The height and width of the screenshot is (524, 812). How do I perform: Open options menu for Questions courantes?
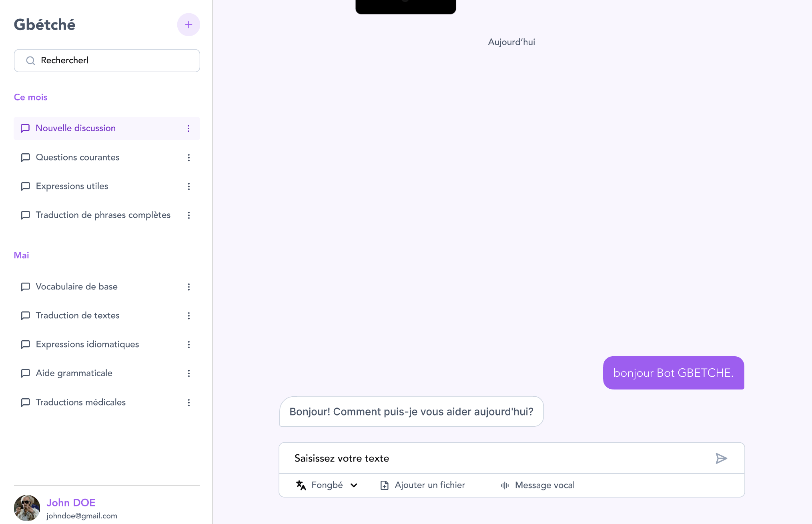[x=188, y=158]
